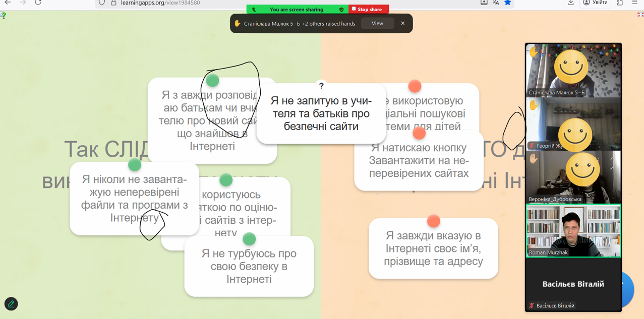Screen dimensions: 644x319
Task: Select card 'Я не турбуюсь про свою безпеку'
Action: pos(249,267)
